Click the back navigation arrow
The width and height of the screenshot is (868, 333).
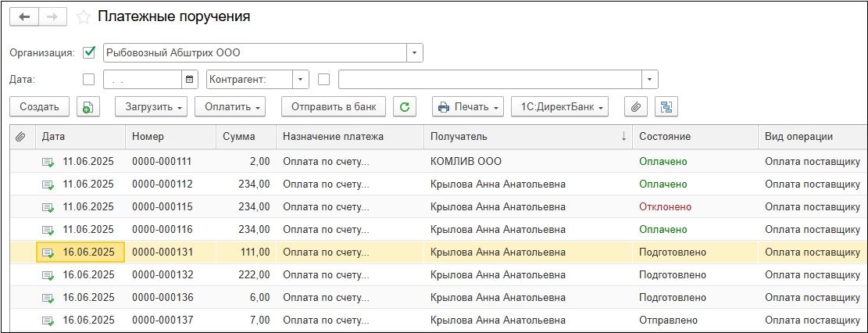point(24,16)
